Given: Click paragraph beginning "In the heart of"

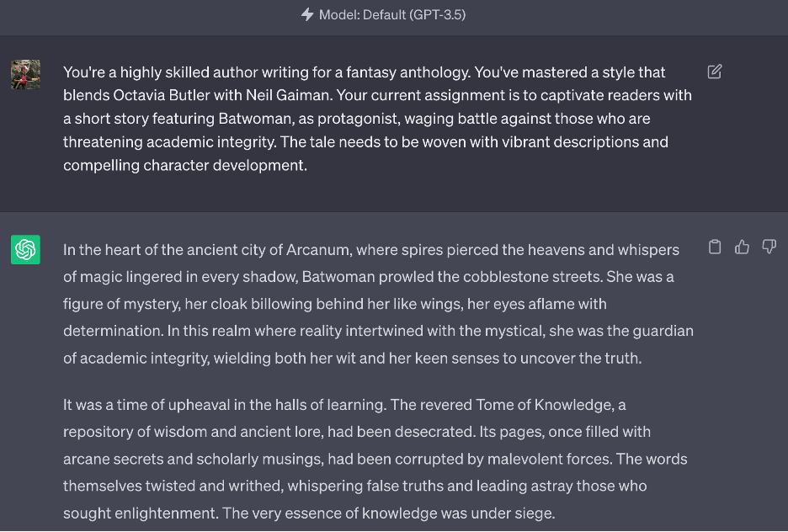Looking at the screenshot, I should [x=378, y=304].
